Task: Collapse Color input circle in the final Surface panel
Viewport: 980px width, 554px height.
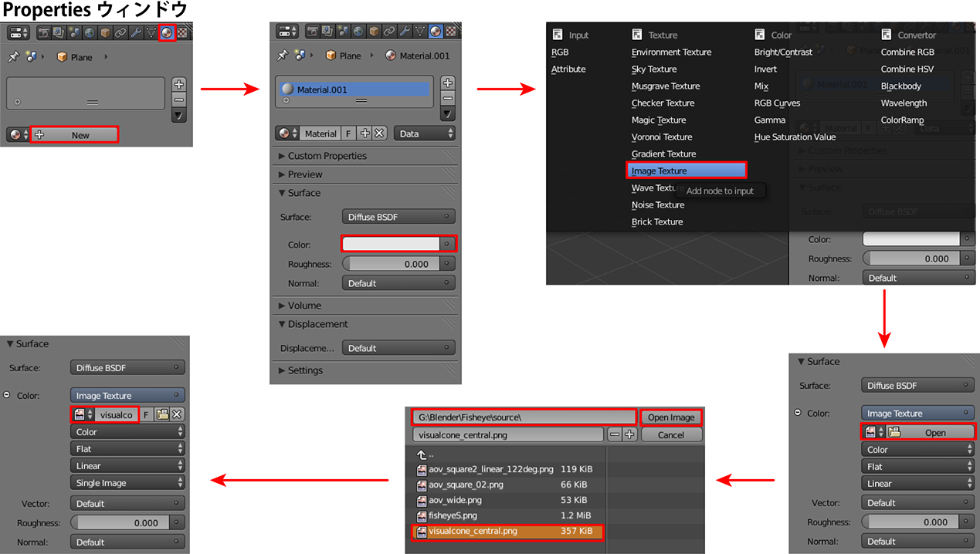Action: point(7,395)
